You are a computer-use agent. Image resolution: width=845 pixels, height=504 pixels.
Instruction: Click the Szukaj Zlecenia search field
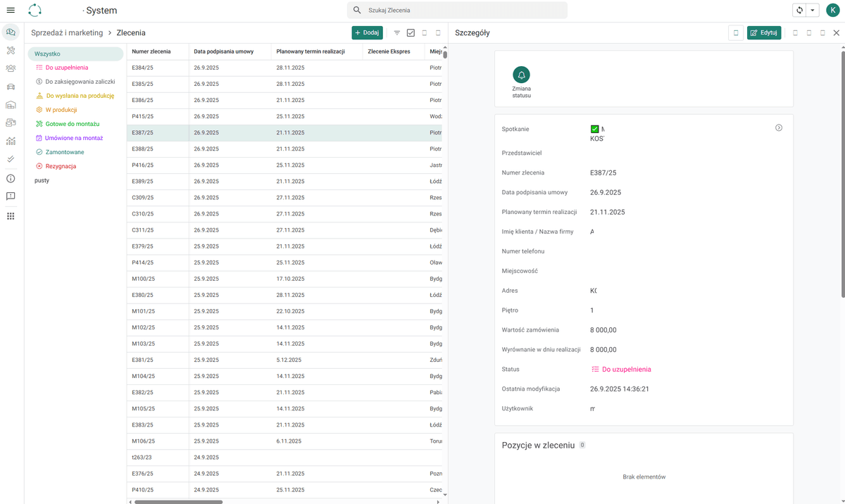tap(457, 11)
